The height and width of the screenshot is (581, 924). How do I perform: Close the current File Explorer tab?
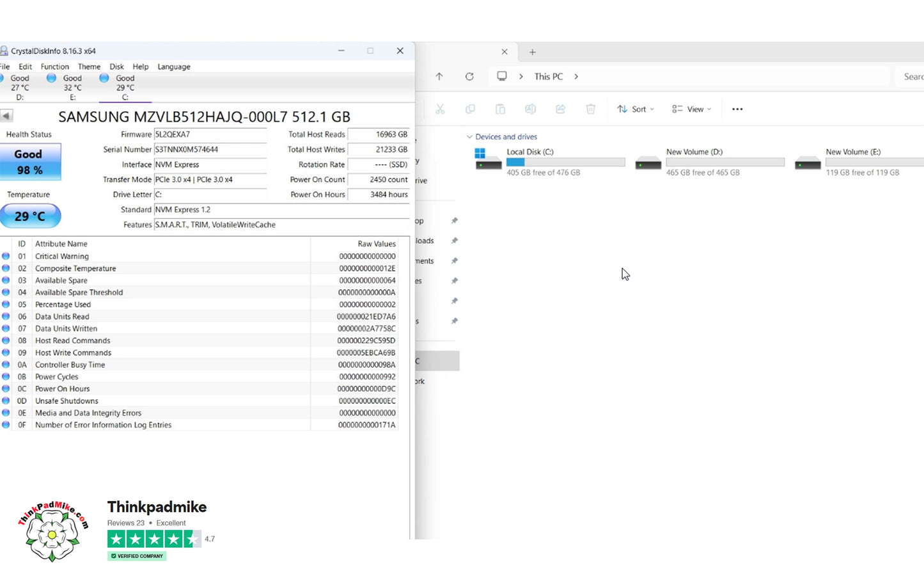504,52
